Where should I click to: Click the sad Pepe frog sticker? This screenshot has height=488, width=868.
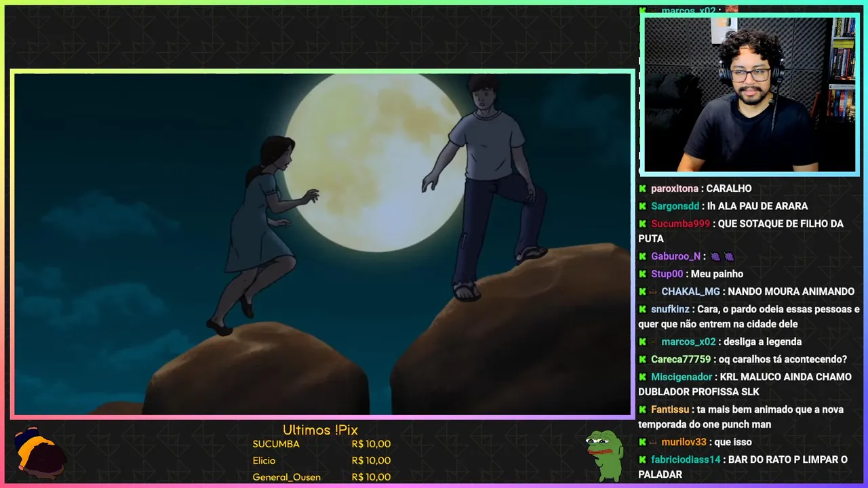(605, 455)
